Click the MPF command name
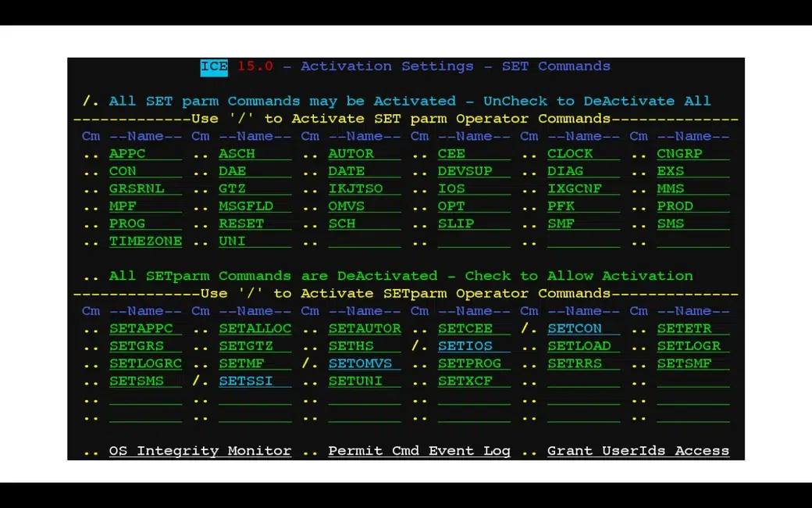 pyautogui.click(x=123, y=207)
